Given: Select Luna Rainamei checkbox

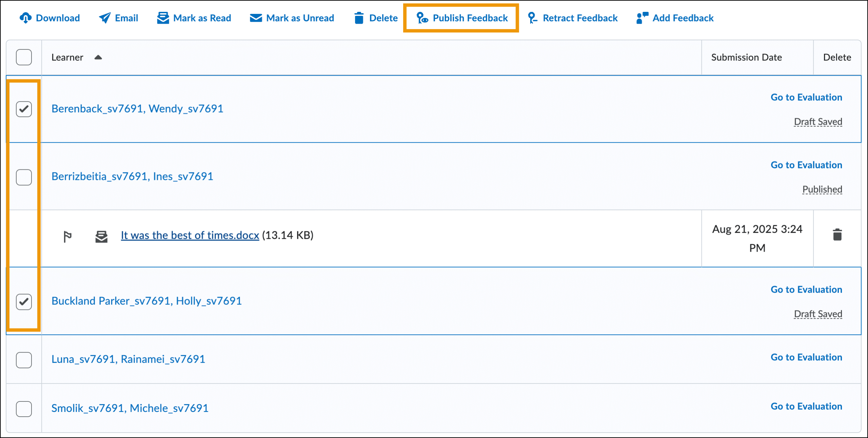Looking at the screenshot, I should pyautogui.click(x=24, y=360).
